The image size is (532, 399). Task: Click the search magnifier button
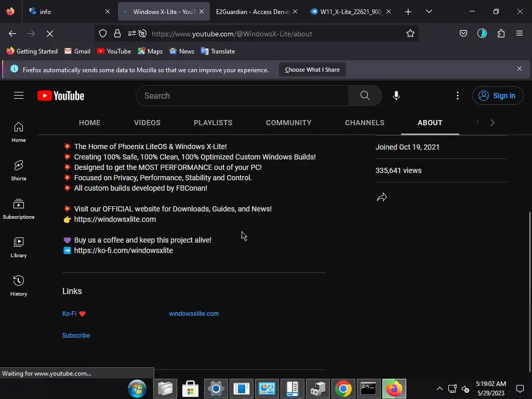point(365,96)
